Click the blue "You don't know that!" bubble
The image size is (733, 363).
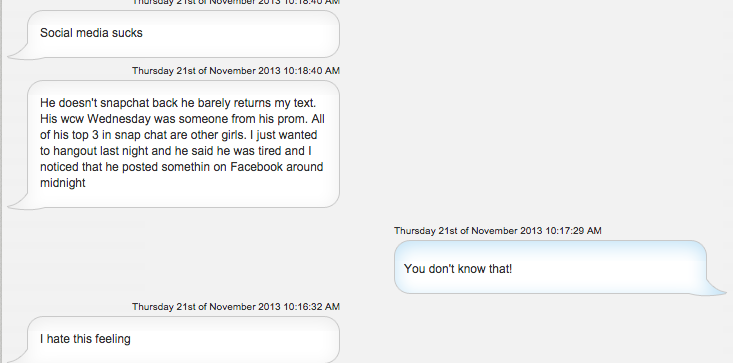(x=550, y=267)
